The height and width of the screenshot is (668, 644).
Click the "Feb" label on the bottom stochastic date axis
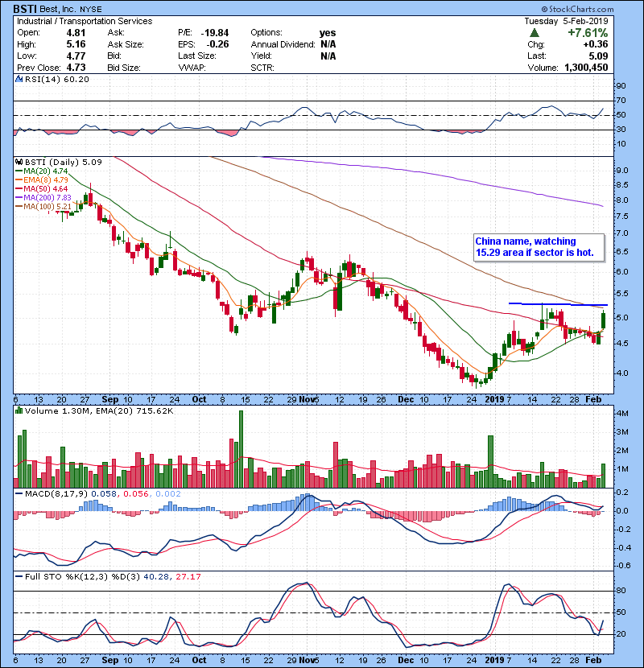pyautogui.click(x=593, y=660)
